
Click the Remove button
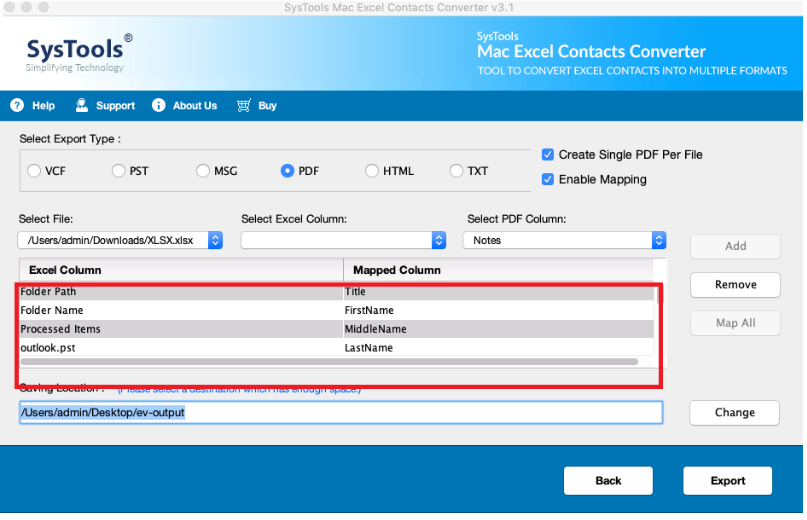click(735, 285)
